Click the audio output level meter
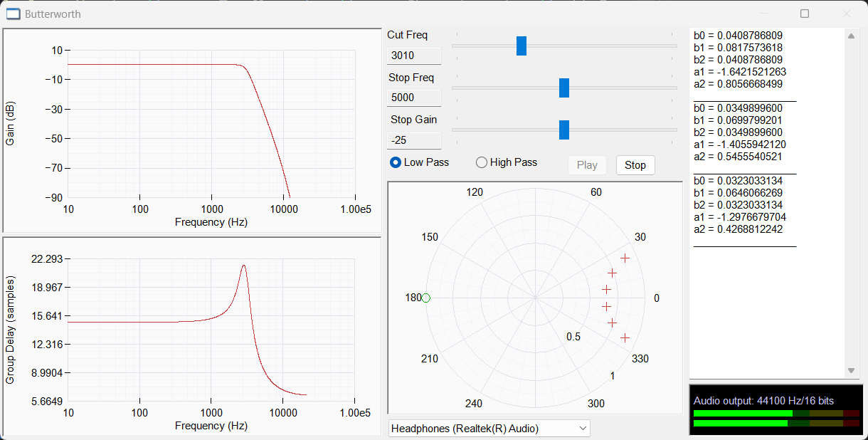 tap(776, 418)
